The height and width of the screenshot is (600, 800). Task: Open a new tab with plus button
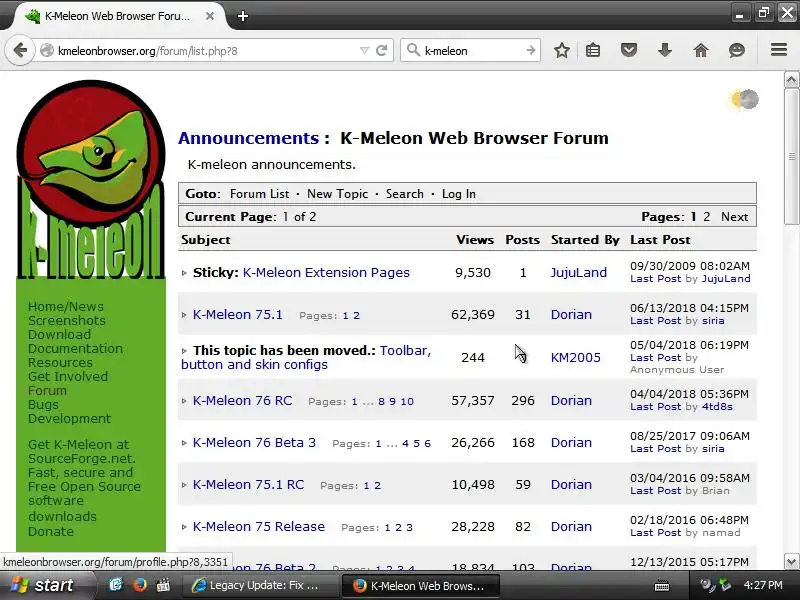click(243, 16)
